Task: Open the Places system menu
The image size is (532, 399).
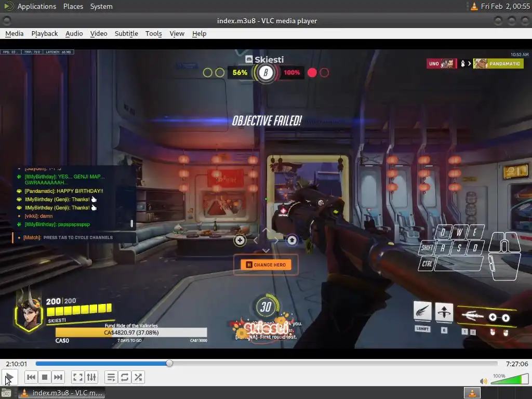Action: (x=73, y=6)
